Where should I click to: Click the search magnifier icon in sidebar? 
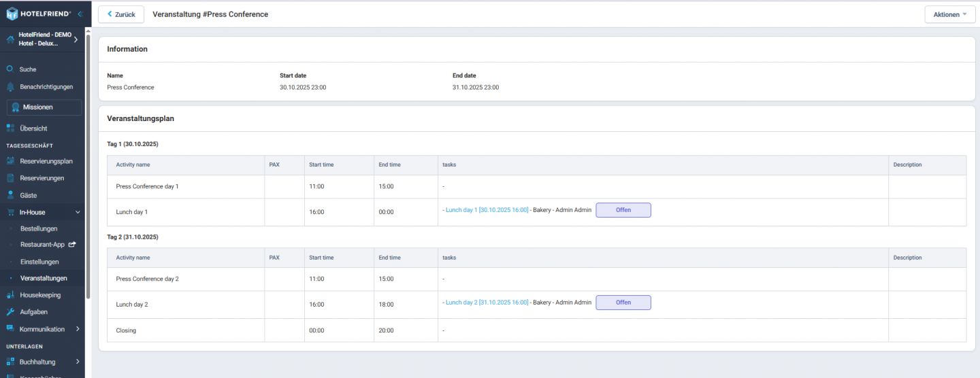click(x=10, y=69)
